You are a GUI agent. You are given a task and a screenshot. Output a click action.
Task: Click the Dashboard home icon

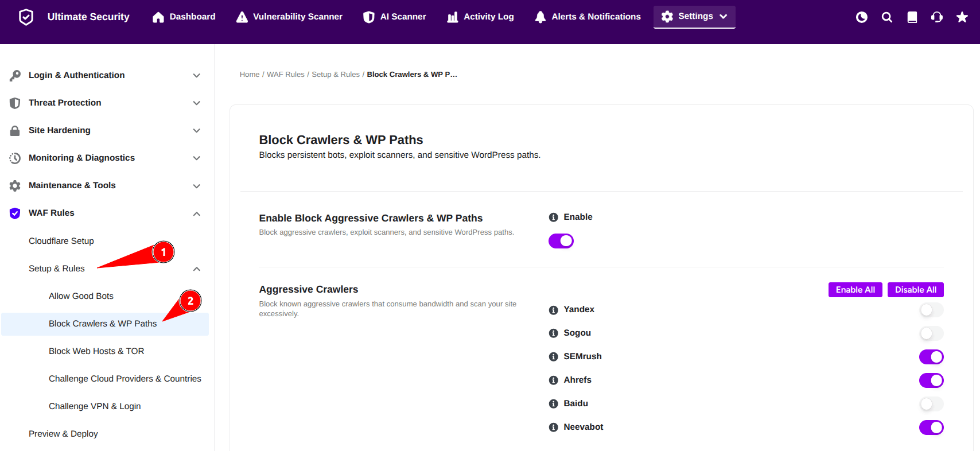tap(158, 17)
